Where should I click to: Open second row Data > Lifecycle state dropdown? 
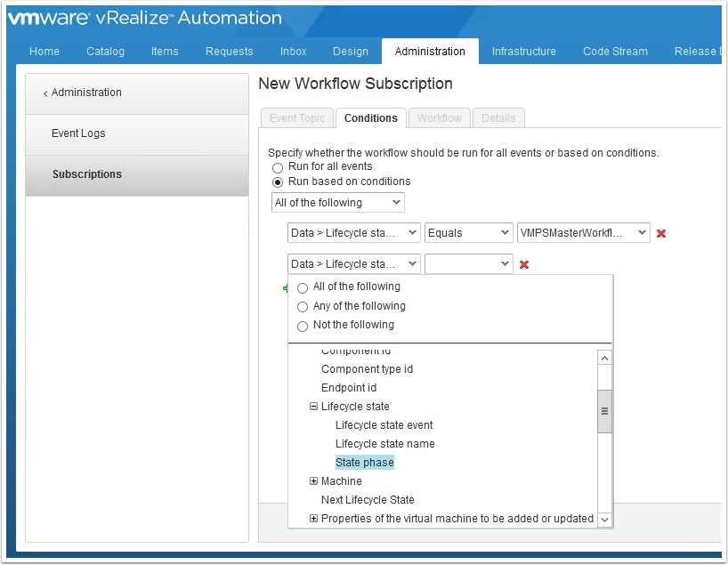(x=354, y=263)
